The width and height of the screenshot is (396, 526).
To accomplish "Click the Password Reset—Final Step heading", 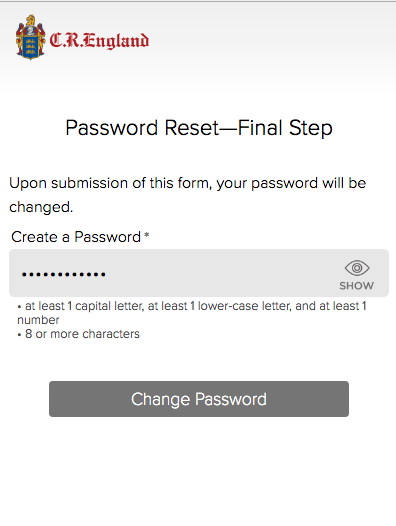I will [x=199, y=128].
